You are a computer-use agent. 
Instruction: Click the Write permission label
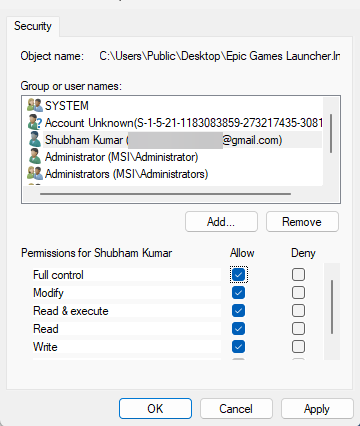(45, 347)
